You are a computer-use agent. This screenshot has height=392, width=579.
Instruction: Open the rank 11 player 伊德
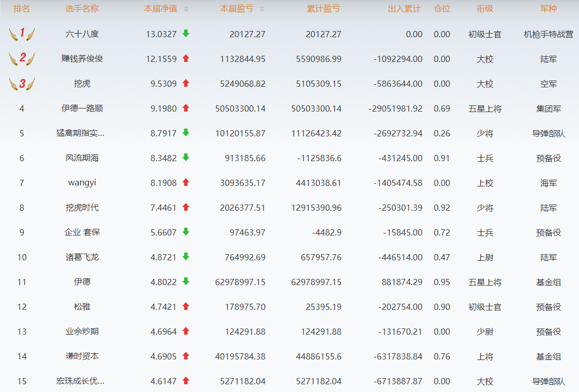coord(82,282)
